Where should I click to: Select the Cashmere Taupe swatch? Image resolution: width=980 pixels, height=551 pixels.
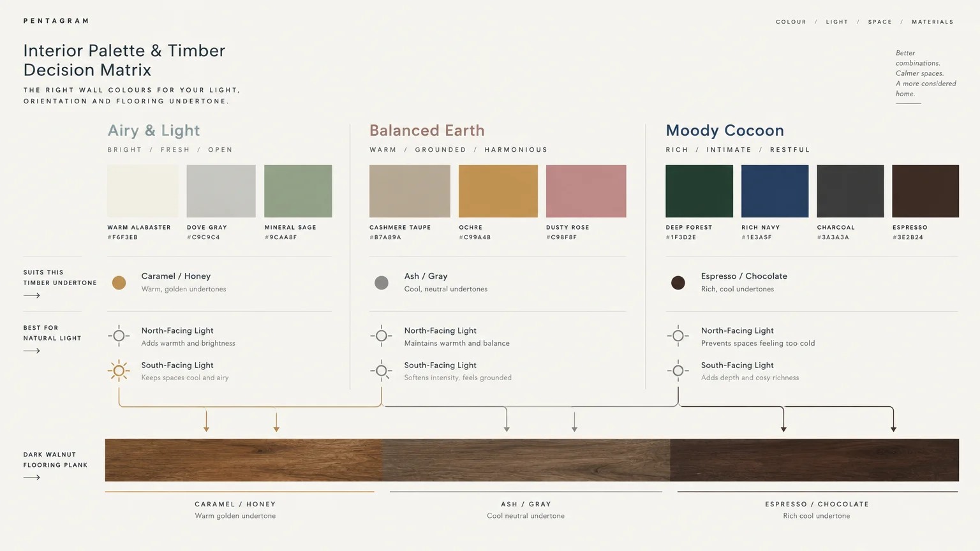(x=410, y=191)
